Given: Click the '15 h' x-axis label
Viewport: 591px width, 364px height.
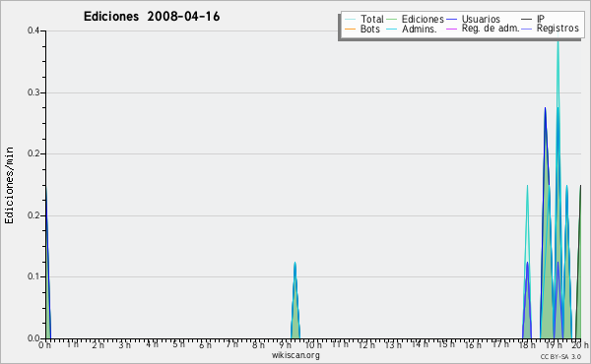Looking at the screenshot, I should (x=446, y=344).
